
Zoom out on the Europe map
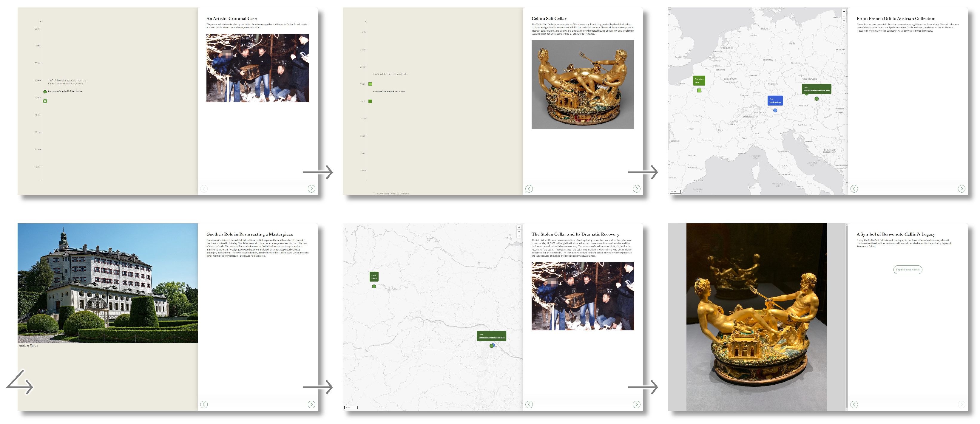pos(844,16)
